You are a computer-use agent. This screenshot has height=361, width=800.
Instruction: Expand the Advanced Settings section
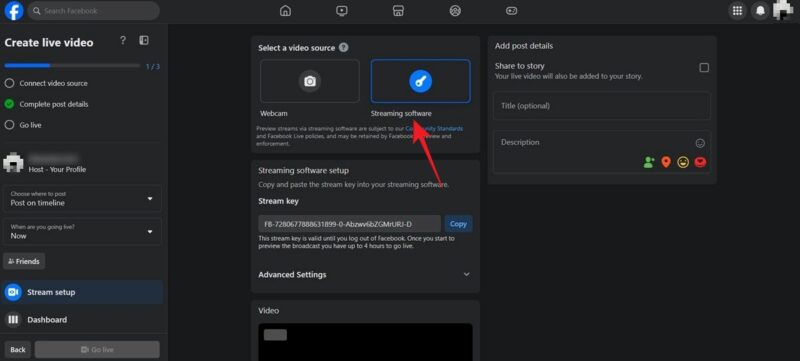pos(364,274)
